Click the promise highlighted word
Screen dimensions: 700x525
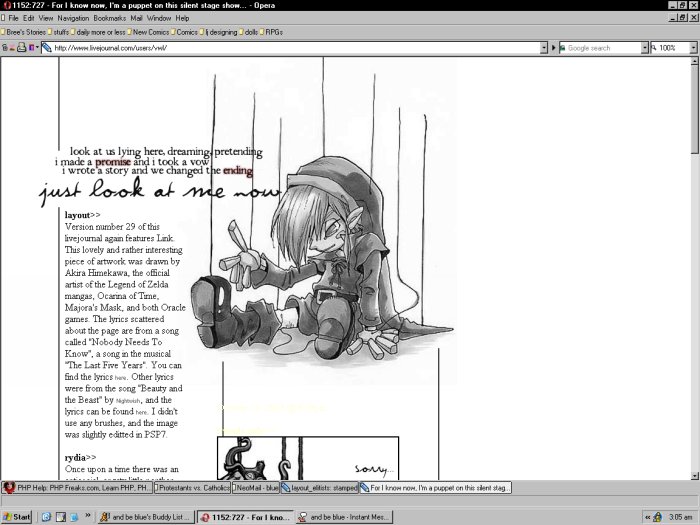[113, 162]
